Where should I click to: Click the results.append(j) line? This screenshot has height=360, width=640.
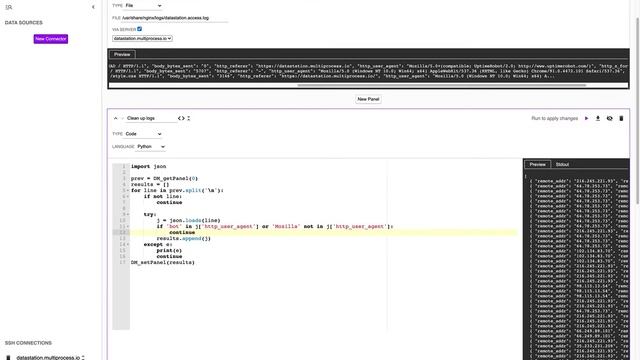(183, 238)
